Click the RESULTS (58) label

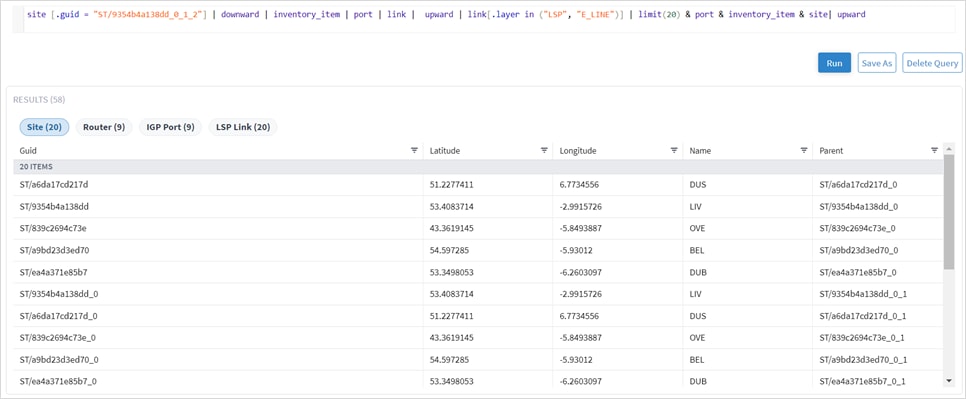(x=39, y=99)
